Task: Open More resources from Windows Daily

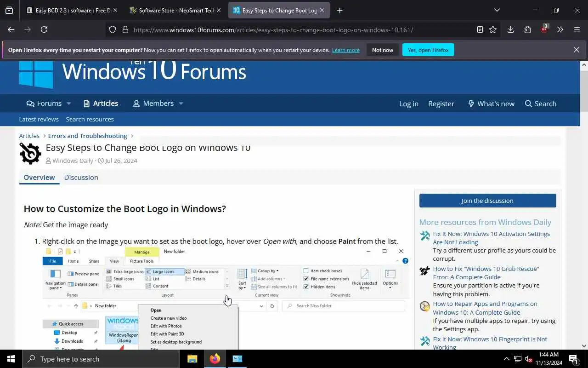Action: (x=485, y=222)
